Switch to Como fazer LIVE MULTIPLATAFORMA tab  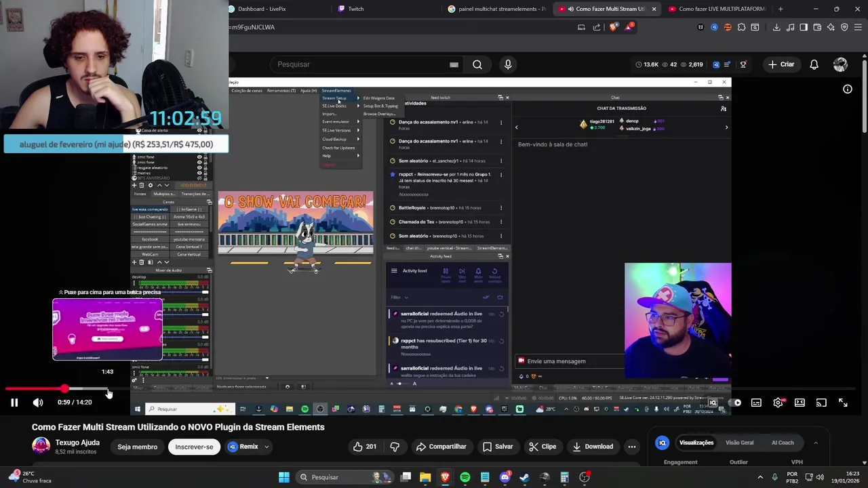(x=717, y=9)
